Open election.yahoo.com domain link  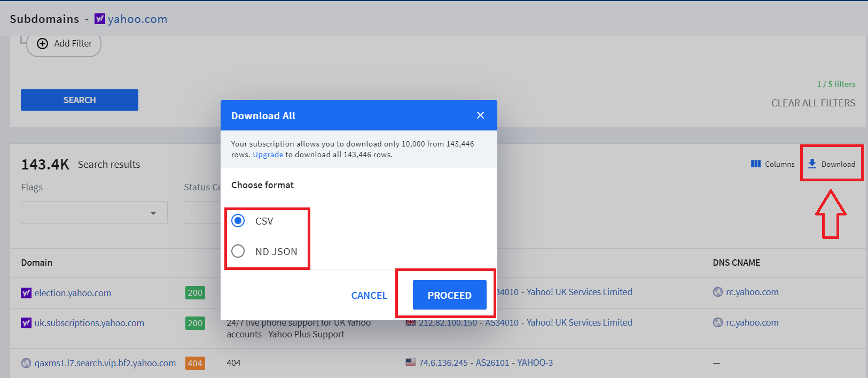[73, 293]
